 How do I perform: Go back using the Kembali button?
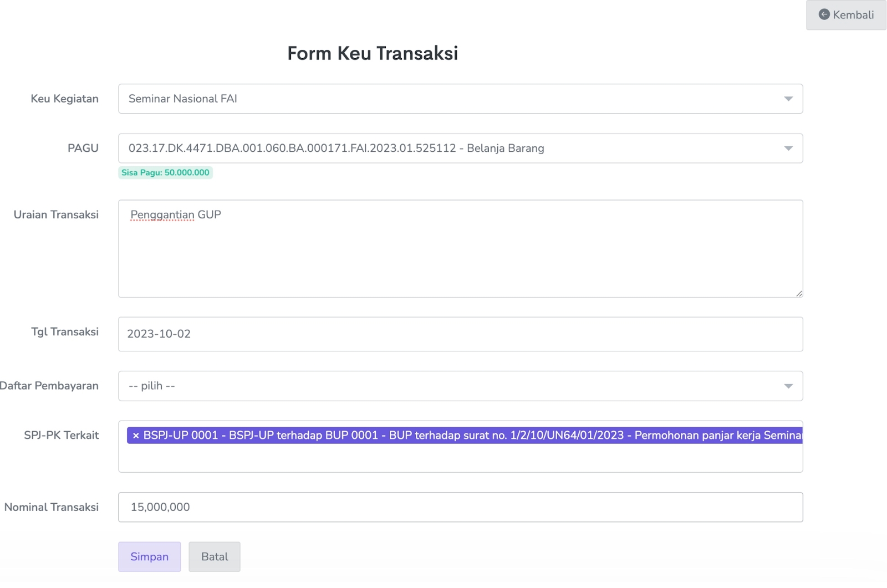[846, 15]
